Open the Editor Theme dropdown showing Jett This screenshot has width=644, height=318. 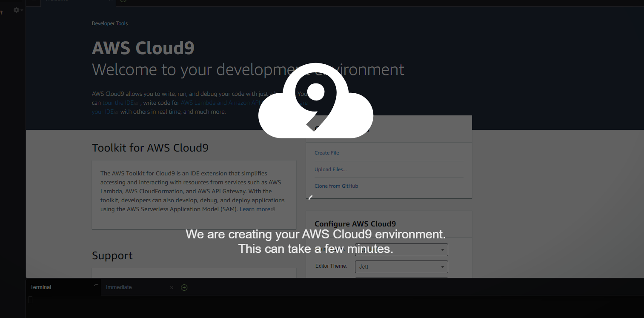click(401, 267)
